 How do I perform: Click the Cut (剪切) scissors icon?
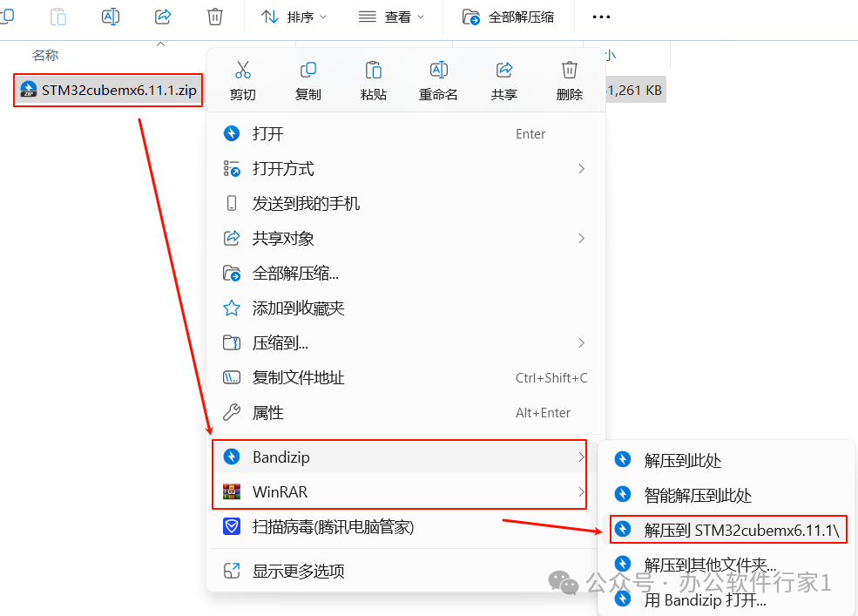point(242,70)
